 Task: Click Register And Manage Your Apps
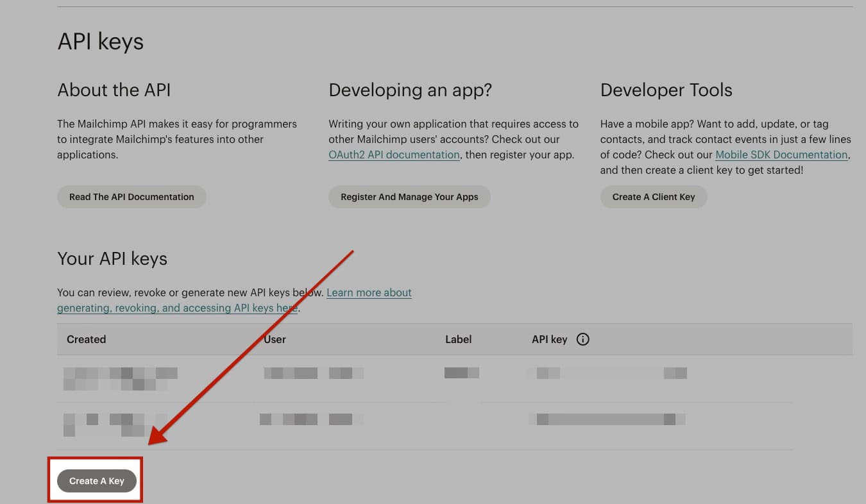pyautogui.click(x=409, y=197)
